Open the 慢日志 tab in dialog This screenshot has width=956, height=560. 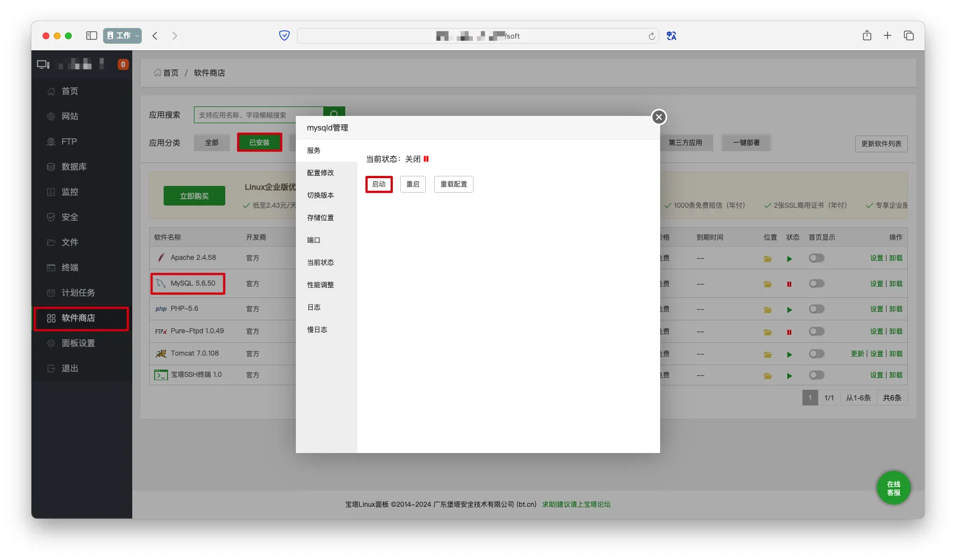coord(317,330)
